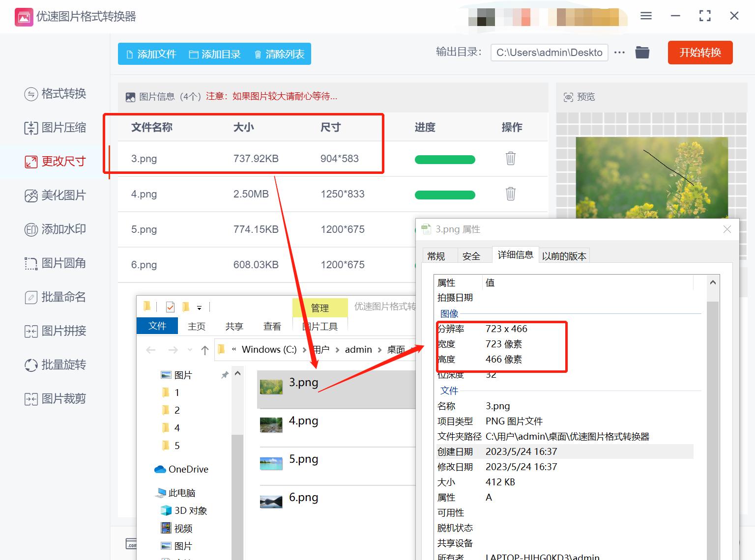
Task: Open the 批量旋转 feature
Action: (55, 364)
